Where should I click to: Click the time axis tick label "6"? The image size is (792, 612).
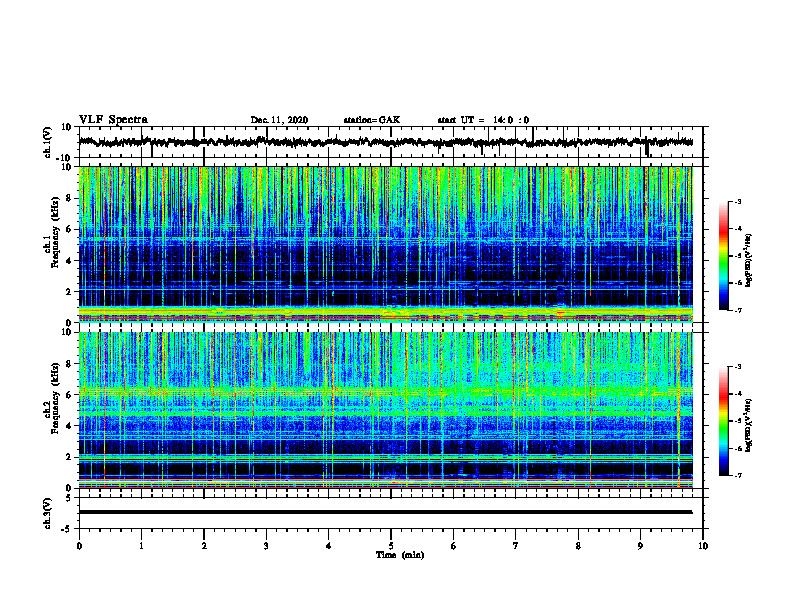[454, 546]
